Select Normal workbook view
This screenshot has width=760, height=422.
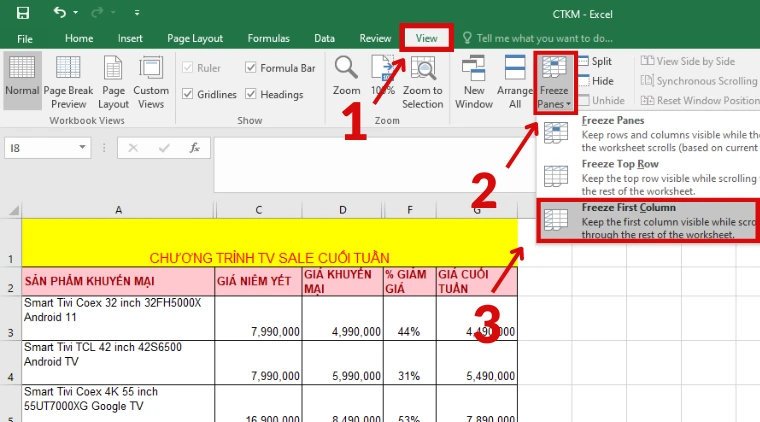[x=22, y=80]
